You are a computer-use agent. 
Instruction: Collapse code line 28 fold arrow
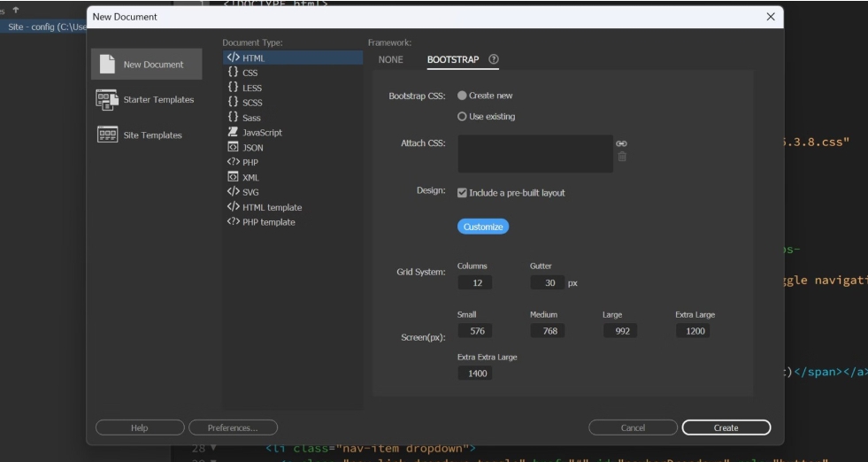pyautogui.click(x=214, y=448)
